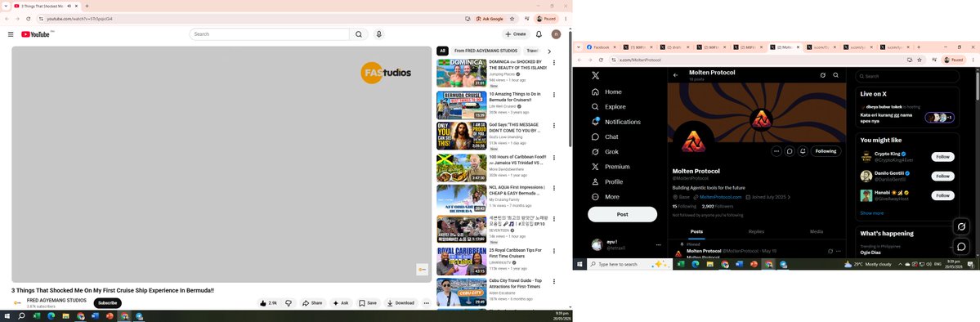The height and width of the screenshot is (322, 980).
Task: Open the floating Grok button on X
Action: (x=961, y=226)
